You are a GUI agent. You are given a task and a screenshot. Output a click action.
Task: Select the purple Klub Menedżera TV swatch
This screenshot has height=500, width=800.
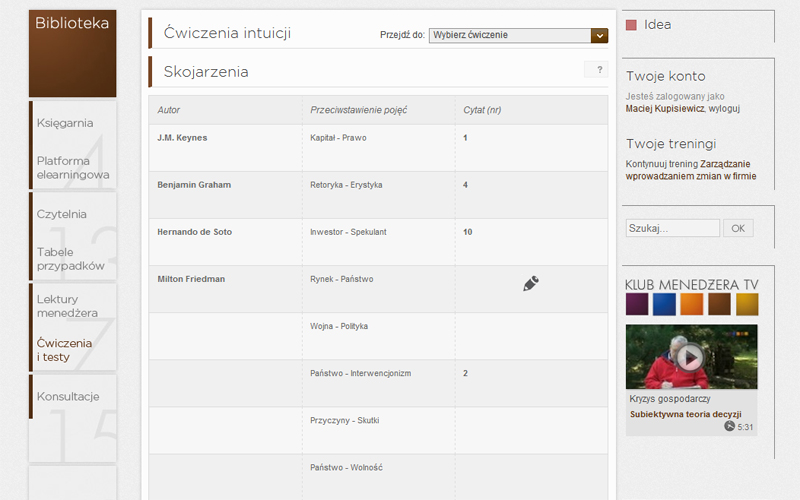[637, 304]
